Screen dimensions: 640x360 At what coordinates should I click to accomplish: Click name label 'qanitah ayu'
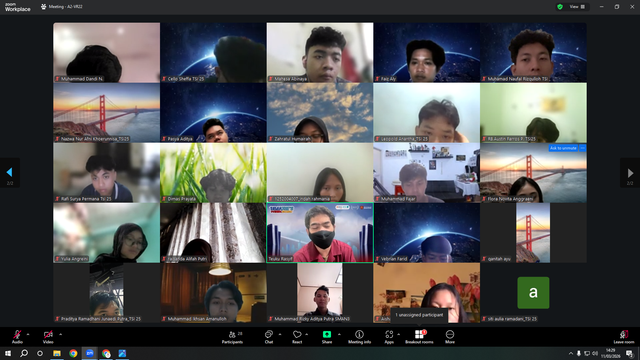tap(499, 259)
